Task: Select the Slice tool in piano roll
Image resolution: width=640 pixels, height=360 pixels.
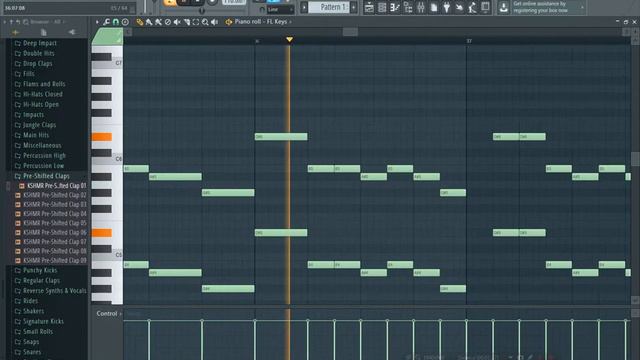Action: 187,22
